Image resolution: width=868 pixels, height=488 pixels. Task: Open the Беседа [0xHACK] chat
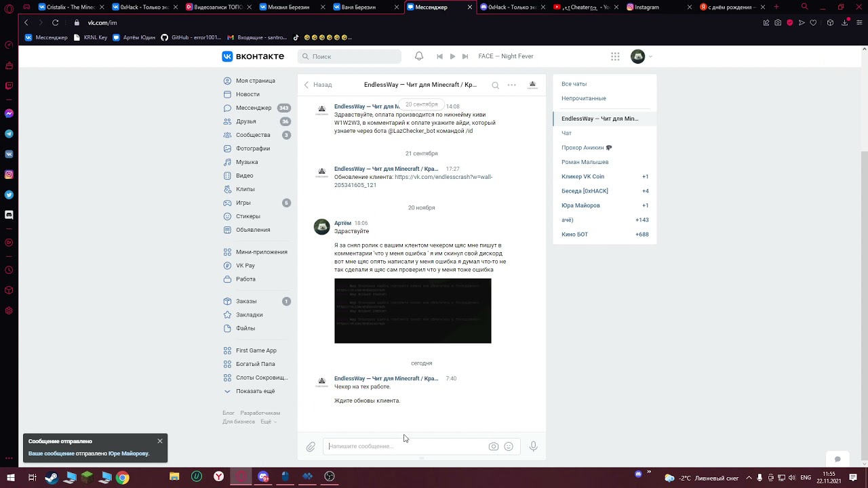[x=605, y=191]
